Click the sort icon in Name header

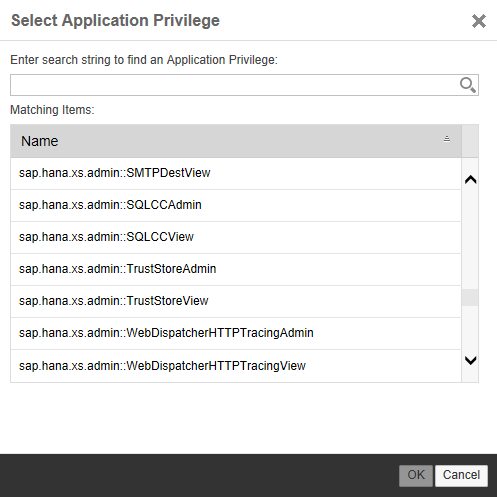tap(447, 139)
